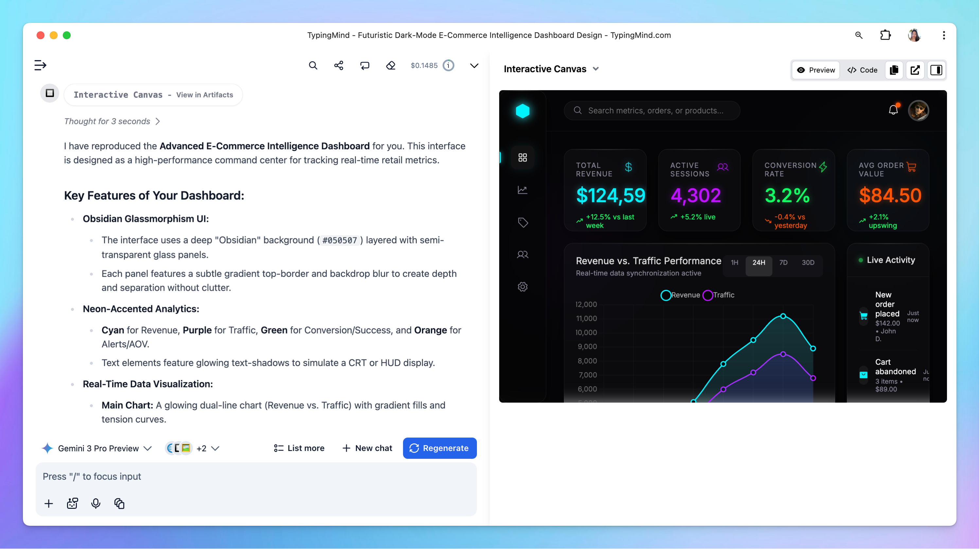Viewport: 980px width, 549px height.
Task: Select the 7D time range tab
Action: coord(783,262)
